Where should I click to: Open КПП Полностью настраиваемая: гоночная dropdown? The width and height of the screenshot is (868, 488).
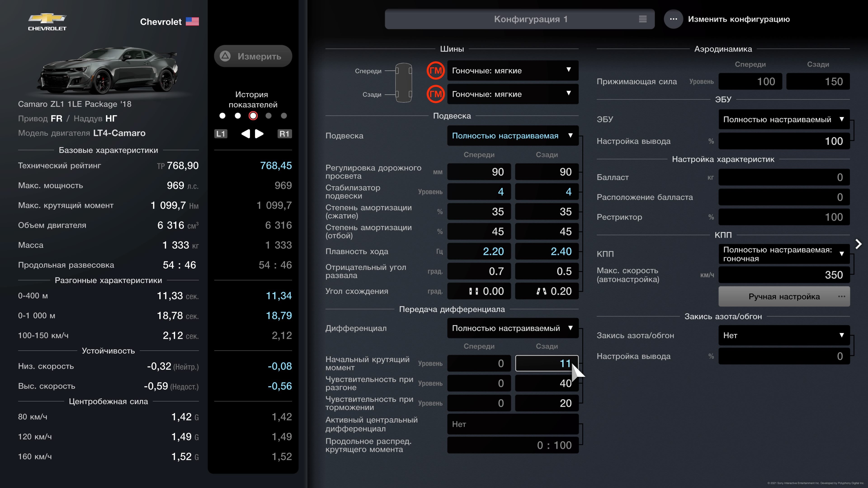[x=784, y=254]
